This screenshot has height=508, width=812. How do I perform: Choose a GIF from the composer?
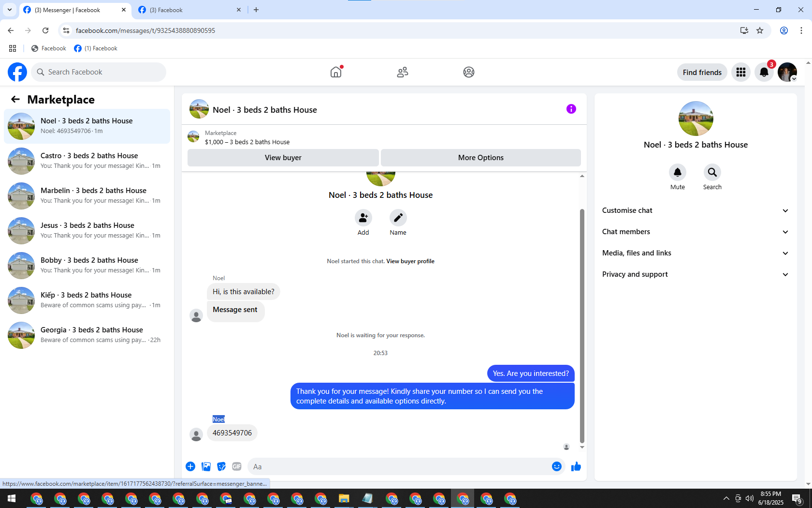tap(237, 466)
